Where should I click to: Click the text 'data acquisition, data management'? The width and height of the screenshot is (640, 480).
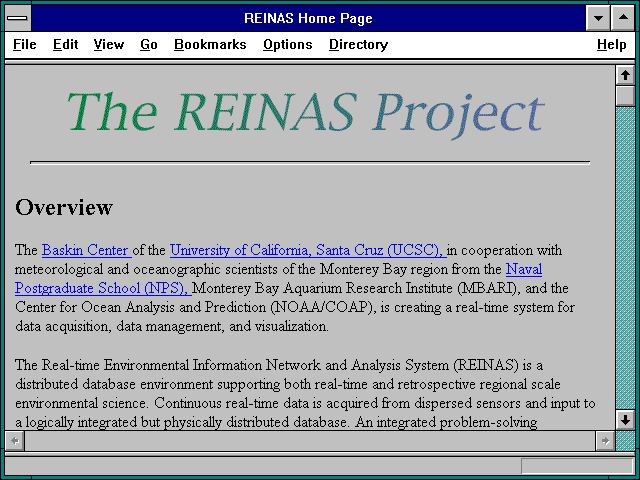[120, 327]
